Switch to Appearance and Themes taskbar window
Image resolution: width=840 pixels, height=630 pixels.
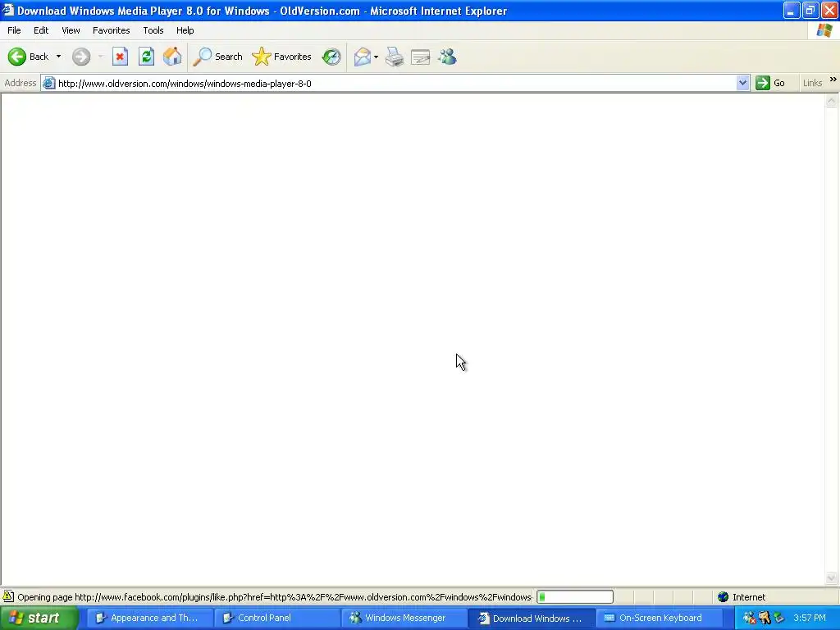(150, 619)
